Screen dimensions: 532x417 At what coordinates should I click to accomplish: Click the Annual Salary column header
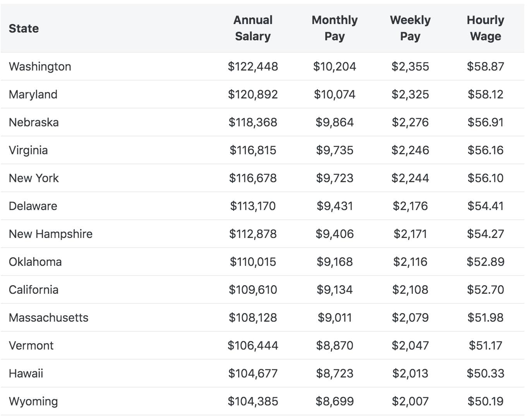pos(253,28)
